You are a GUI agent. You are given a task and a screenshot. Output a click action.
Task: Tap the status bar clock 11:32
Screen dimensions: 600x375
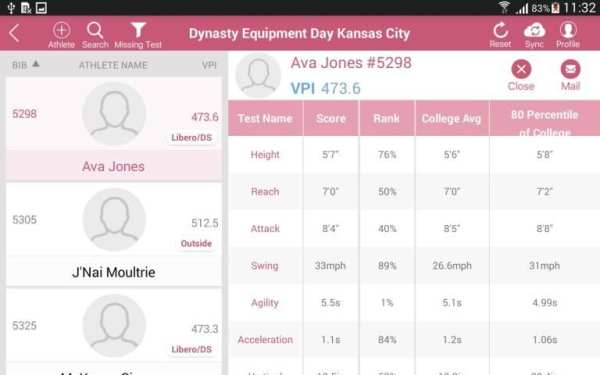[579, 8]
